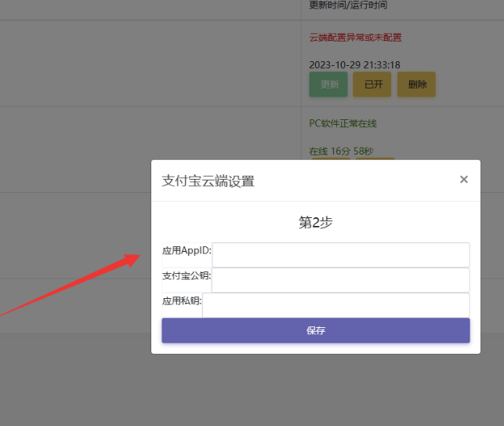
Task: Click the PC软件正常在线 status text
Action: point(343,123)
